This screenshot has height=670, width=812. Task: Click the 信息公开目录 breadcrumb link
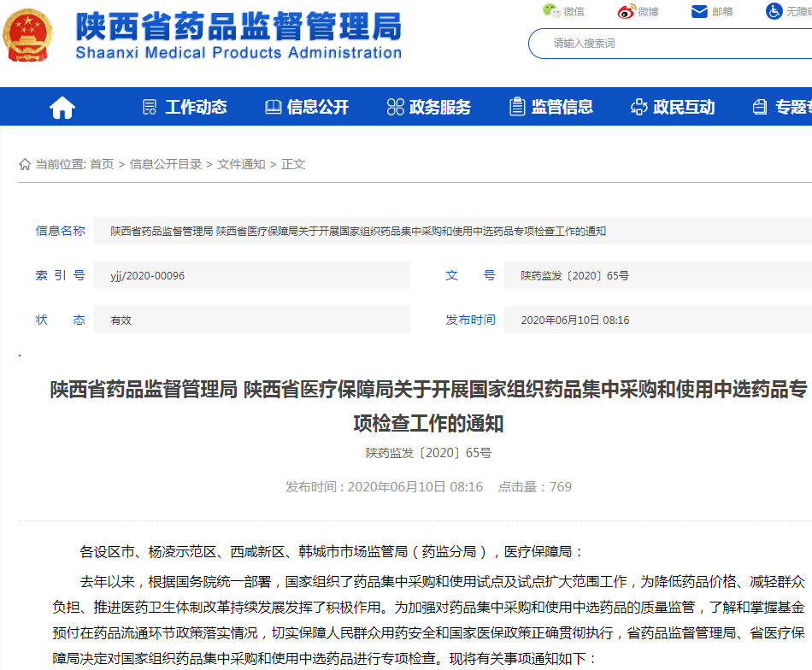point(166,164)
